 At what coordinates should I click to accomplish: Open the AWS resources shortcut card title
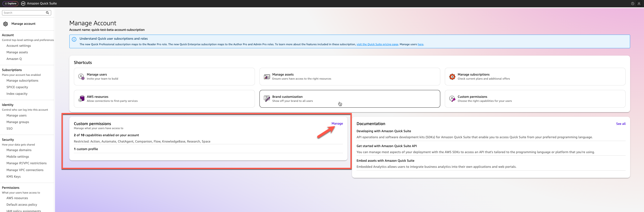(x=98, y=97)
